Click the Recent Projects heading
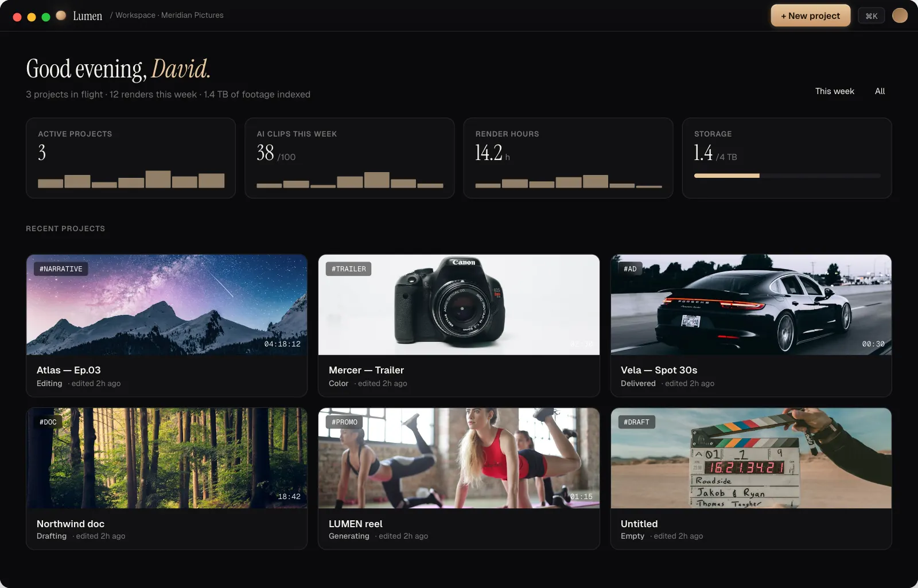 coord(65,228)
